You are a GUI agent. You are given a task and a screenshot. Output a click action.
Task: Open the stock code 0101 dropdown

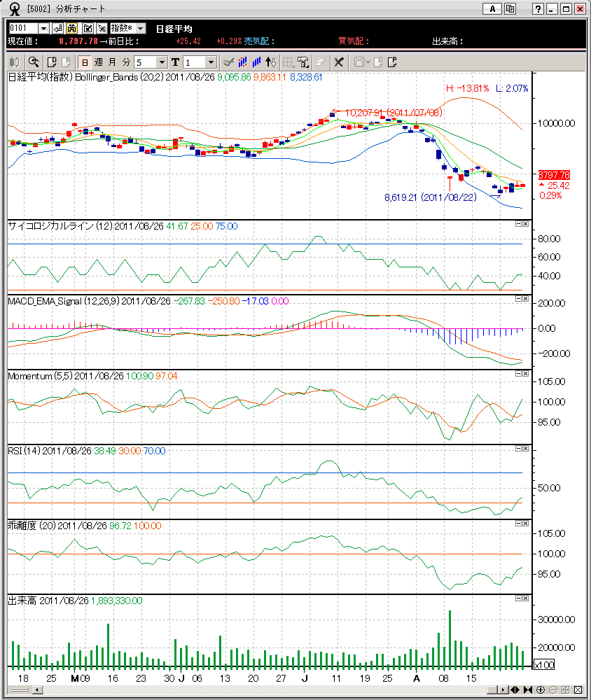[43, 28]
